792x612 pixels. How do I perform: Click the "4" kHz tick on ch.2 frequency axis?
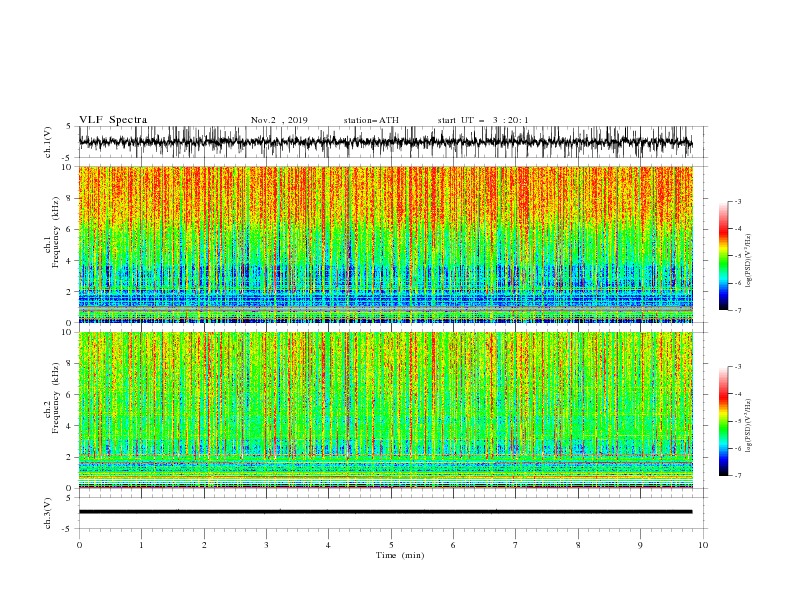(x=69, y=426)
